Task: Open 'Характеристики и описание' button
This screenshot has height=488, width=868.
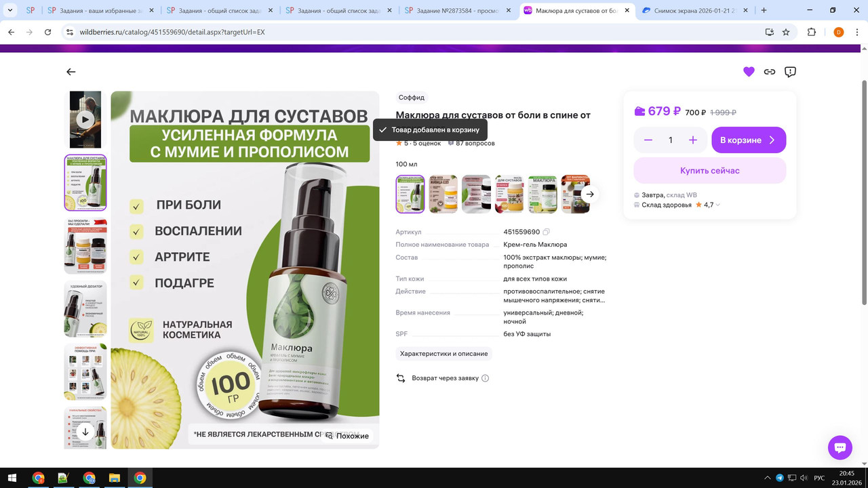Action: [x=444, y=354]
